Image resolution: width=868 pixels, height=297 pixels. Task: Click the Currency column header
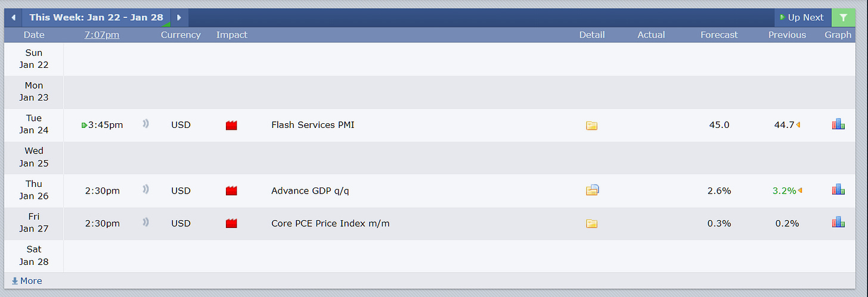[181, 35]
